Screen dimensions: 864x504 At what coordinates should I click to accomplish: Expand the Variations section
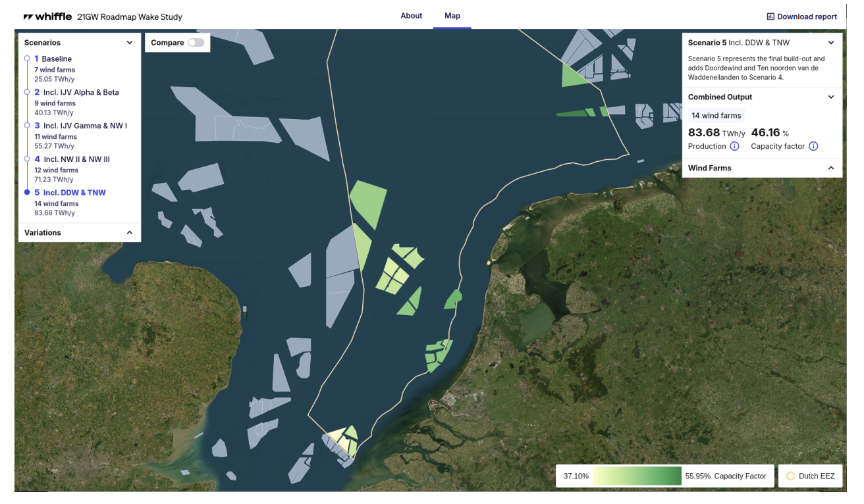click(x=129, y=232)
